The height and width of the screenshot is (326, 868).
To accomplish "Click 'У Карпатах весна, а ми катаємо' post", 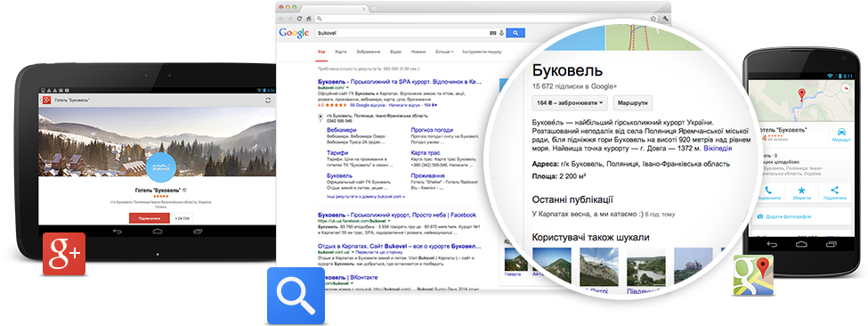I will (588, 214).
